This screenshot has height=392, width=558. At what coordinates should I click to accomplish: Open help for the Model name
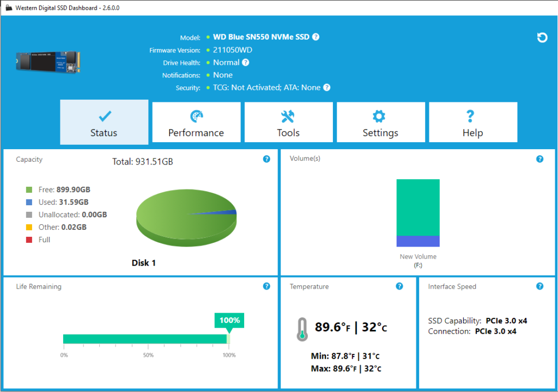click(316, 37)
